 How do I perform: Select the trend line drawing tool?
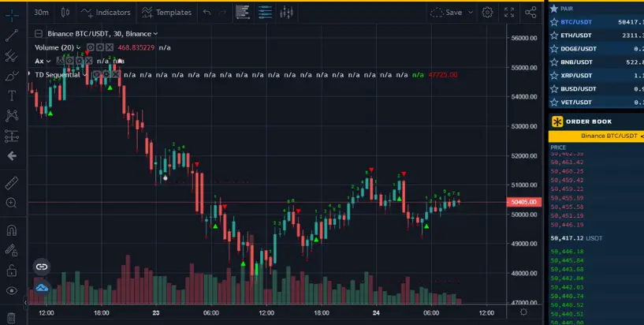point(12,35)
